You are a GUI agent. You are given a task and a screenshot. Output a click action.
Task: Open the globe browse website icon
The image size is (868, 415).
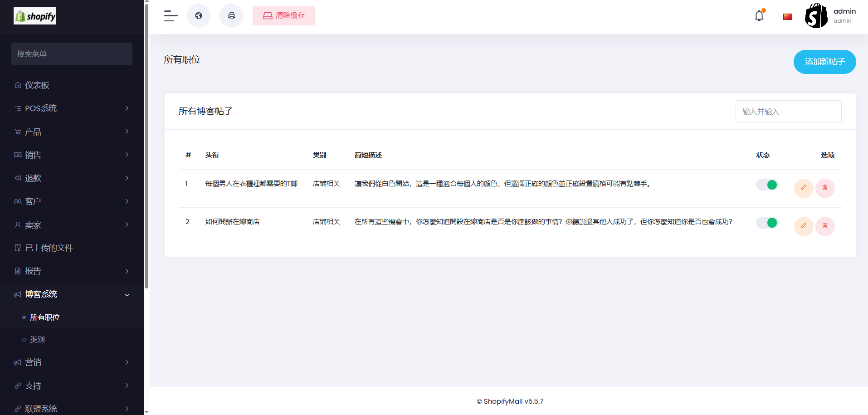199,16
